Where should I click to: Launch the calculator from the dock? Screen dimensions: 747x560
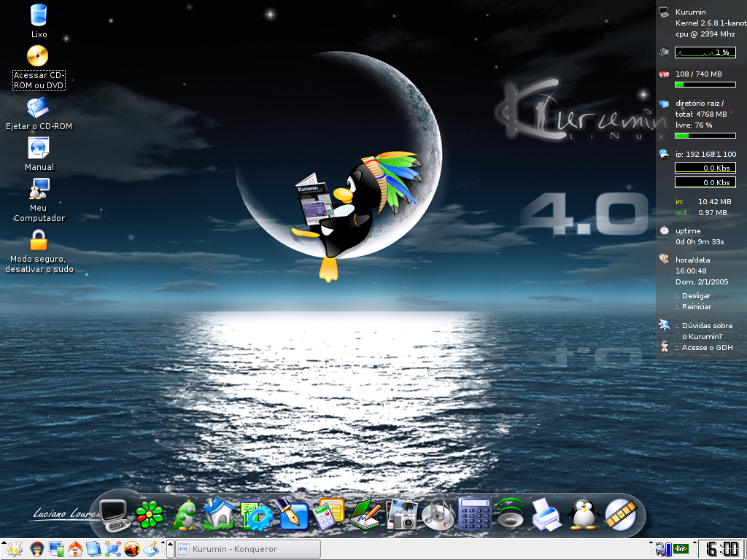(475, 514)
